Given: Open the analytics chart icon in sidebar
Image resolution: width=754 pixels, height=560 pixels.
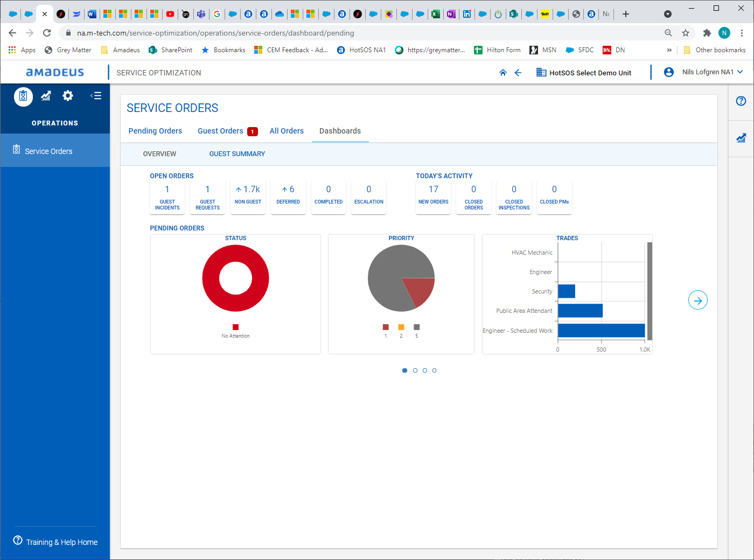Looking at the screenshot, I should click(x=46, y=96).
